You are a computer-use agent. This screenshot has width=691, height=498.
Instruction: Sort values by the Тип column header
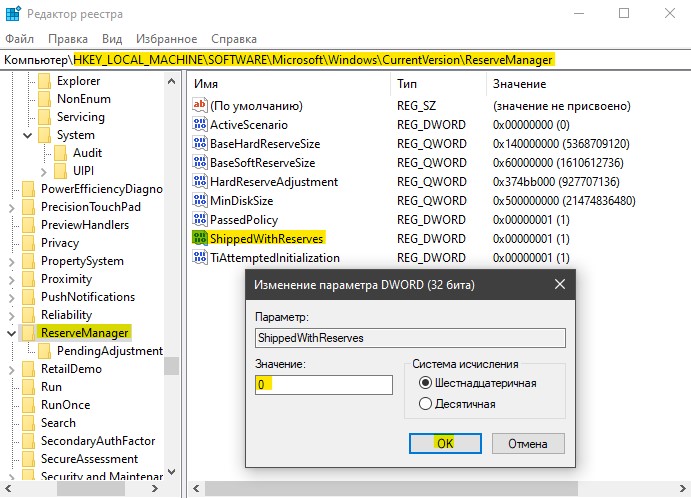[x=438, y=84]
